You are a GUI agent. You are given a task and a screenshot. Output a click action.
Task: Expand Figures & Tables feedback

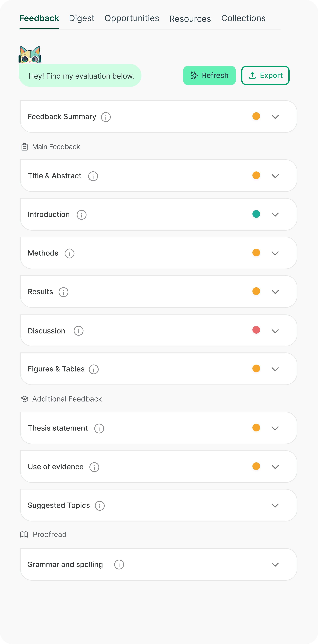[275, 369]
